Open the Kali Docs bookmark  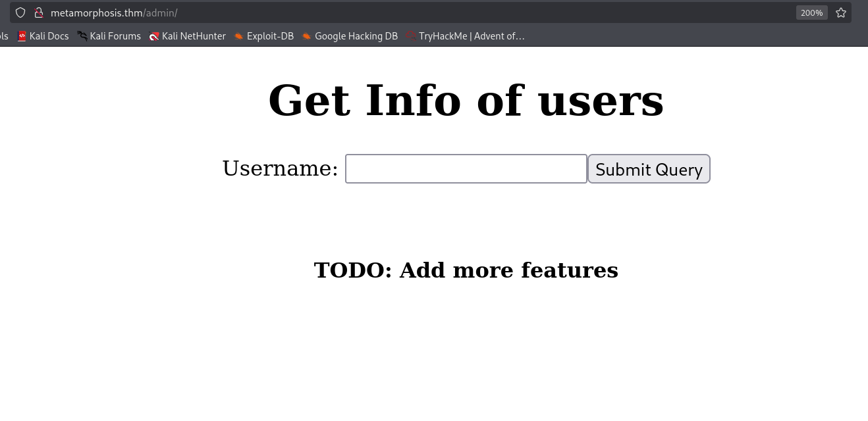(49, 36)
